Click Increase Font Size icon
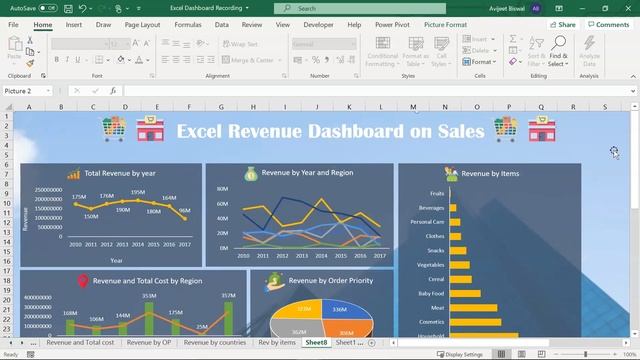 tap(136, 43)
